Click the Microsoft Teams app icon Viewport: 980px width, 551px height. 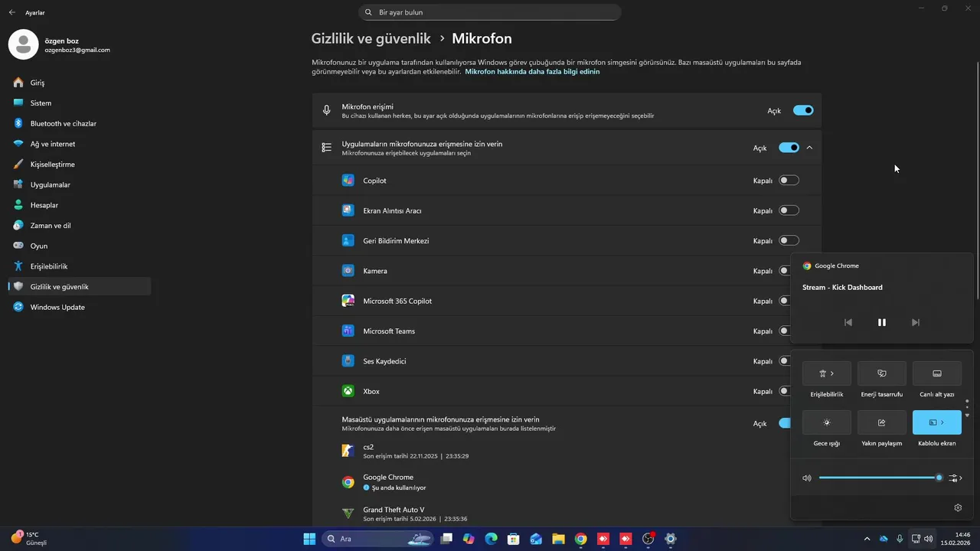pos(348,331)
